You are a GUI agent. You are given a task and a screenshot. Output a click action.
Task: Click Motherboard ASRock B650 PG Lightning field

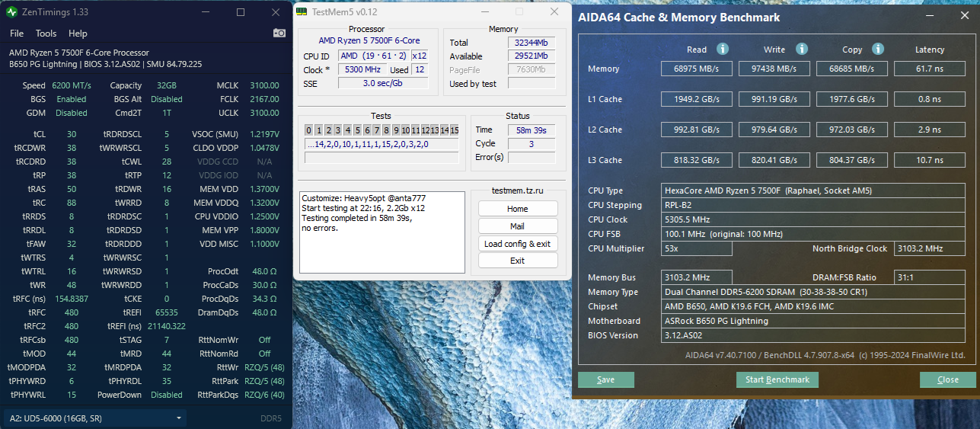coord(814,321)
